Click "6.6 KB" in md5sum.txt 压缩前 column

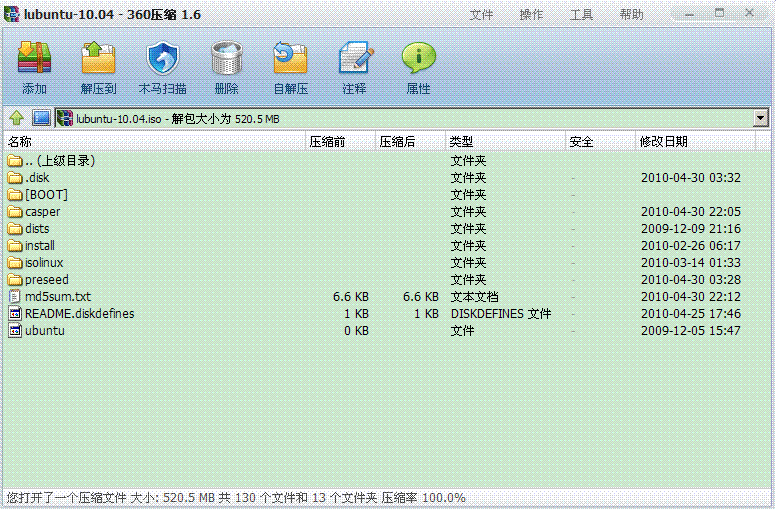(x=351, y=297)
